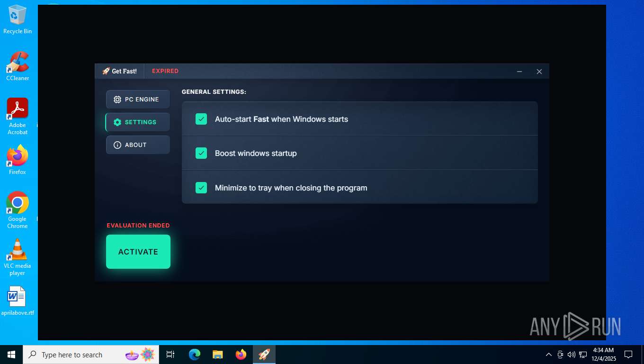Click Get Fast rocket taskbar icon
The image size is (644, 364).
click(264, 355)
